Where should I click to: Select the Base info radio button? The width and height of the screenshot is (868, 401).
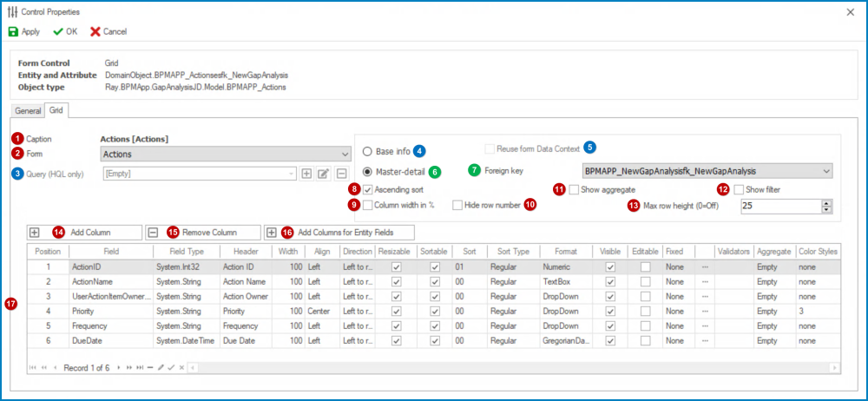point(367,150)
